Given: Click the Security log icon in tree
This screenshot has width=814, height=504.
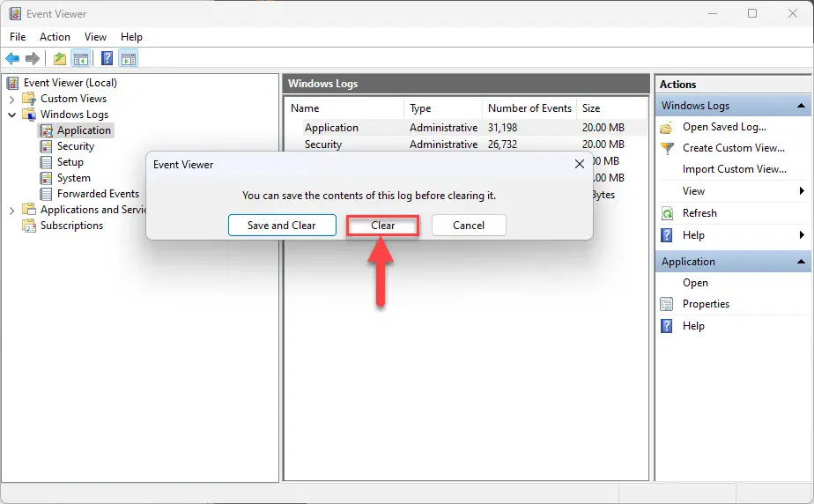Looking at the screenshot, I should coord(46,146).
